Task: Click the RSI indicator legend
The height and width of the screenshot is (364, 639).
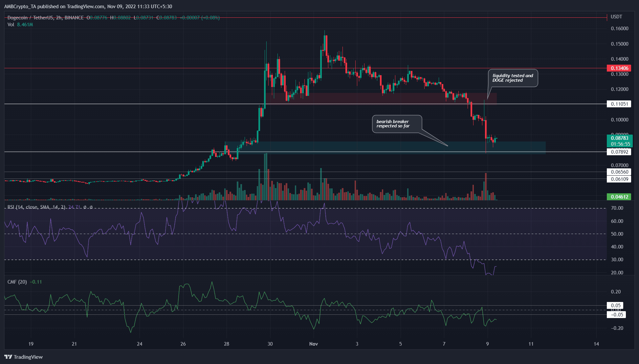Action: (50, 207)
